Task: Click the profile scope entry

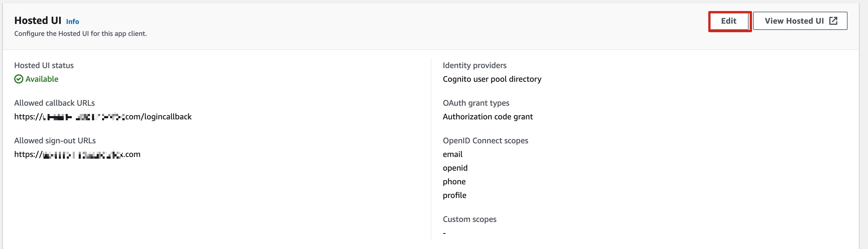Action: point(454,195)
